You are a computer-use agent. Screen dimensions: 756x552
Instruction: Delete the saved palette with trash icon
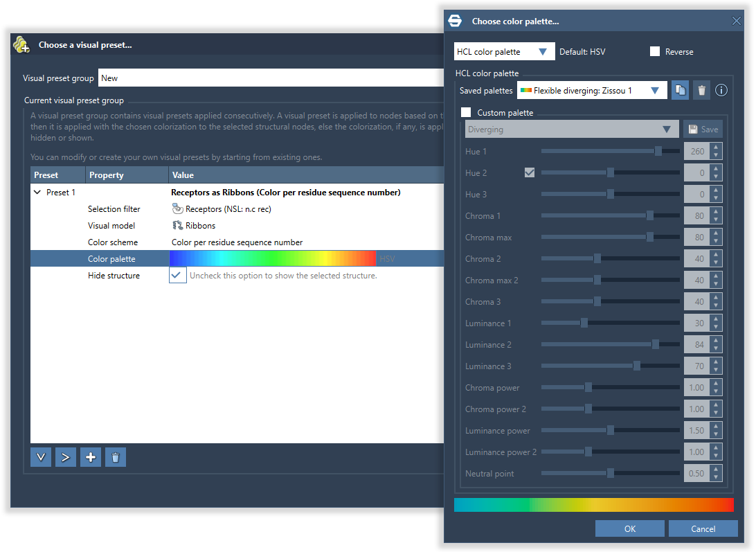[701, 90]
